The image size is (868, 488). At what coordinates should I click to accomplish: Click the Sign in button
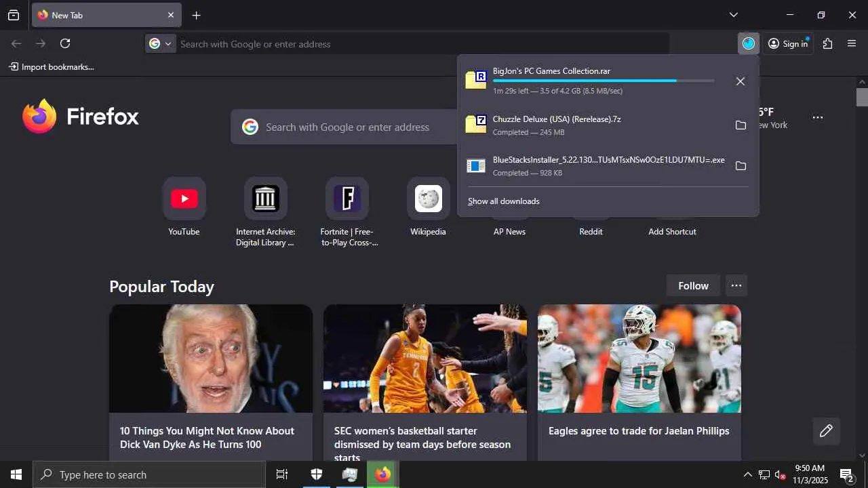788,43
